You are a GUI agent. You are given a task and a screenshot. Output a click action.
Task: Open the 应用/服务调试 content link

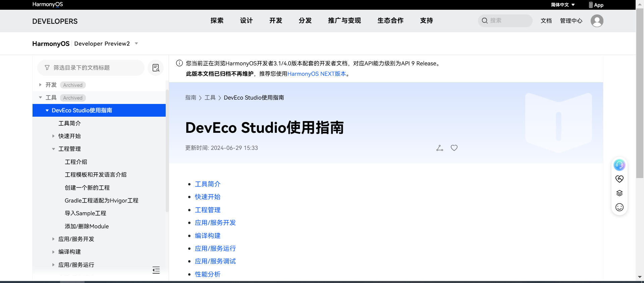pyautogui.click(x=215, y=261)
